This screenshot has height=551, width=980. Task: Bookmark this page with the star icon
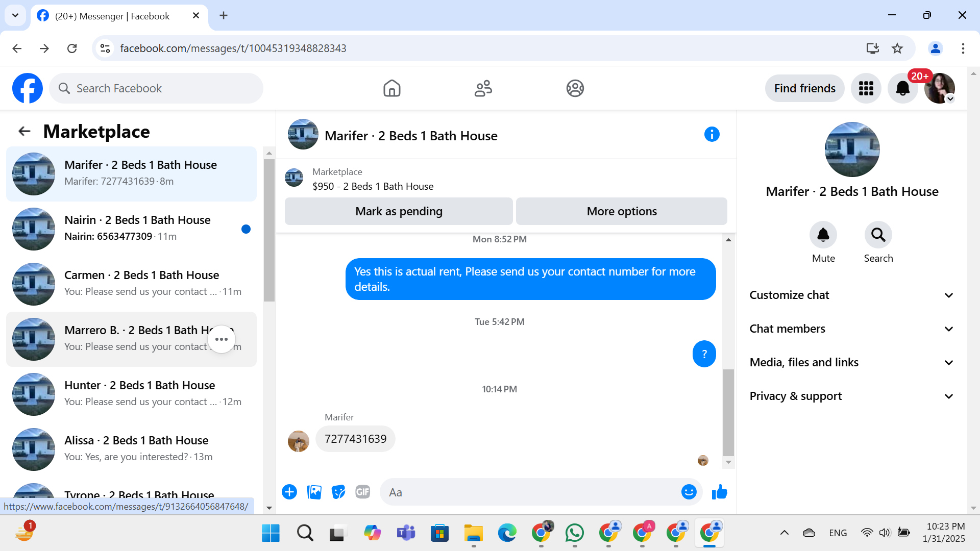[897, 48]
